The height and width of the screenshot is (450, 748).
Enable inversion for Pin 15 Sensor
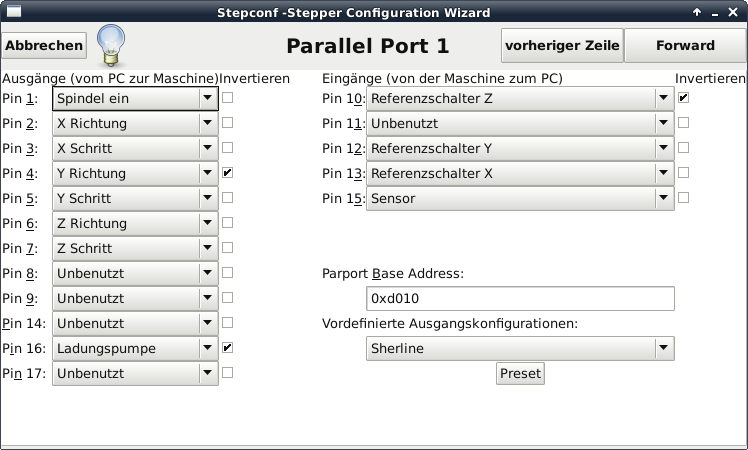pos(684,198)
